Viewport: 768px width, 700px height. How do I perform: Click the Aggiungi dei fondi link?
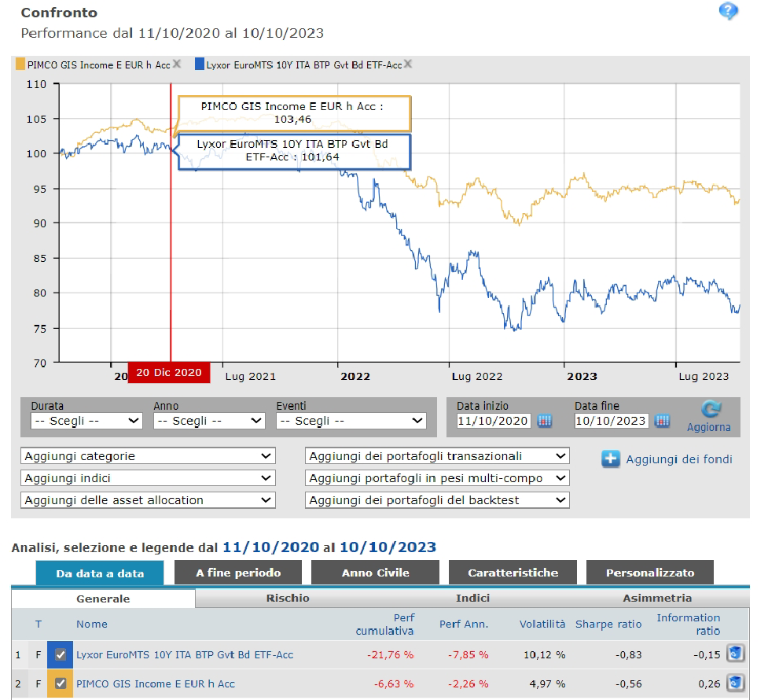click(679, 459)
